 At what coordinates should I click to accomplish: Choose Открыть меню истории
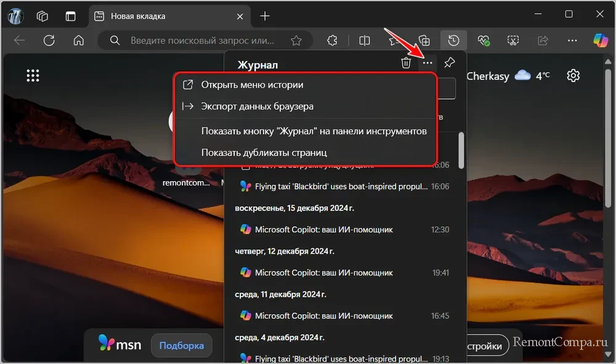point(306,85)
